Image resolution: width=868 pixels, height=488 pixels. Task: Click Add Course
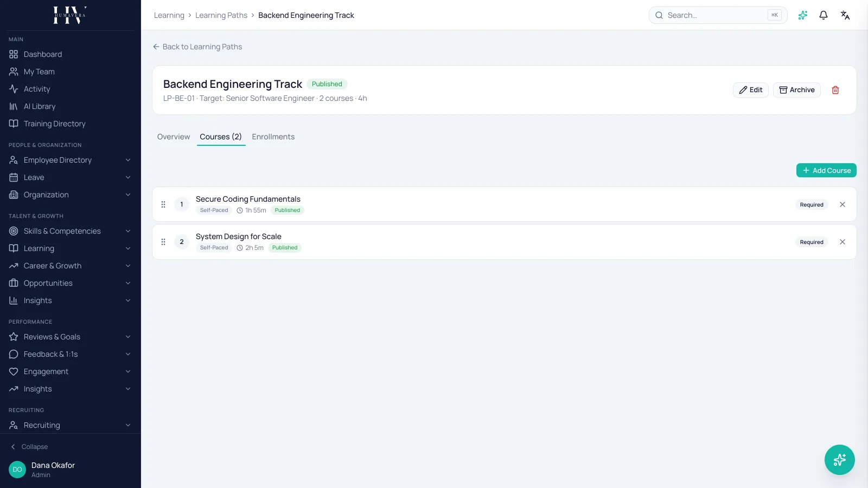point(826,170)
